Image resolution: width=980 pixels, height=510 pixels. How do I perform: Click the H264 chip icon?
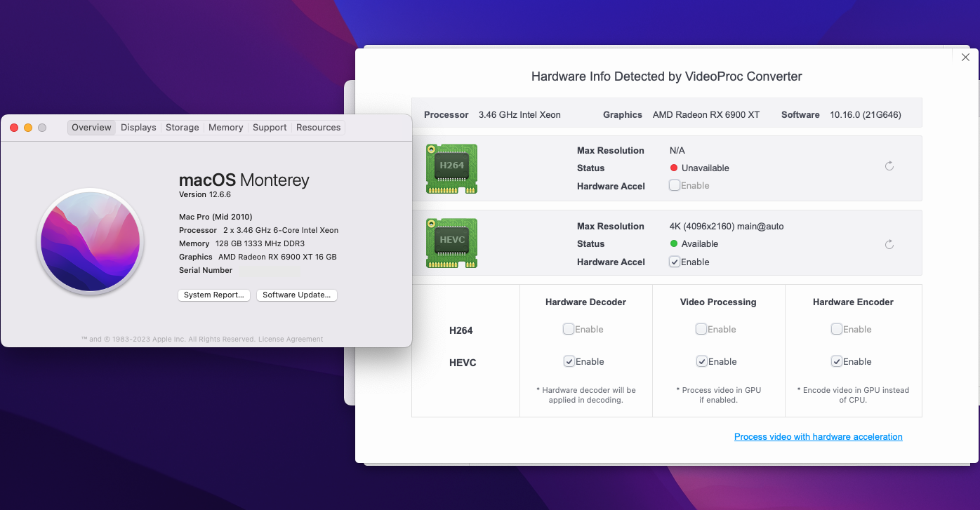tap(451, 168)
